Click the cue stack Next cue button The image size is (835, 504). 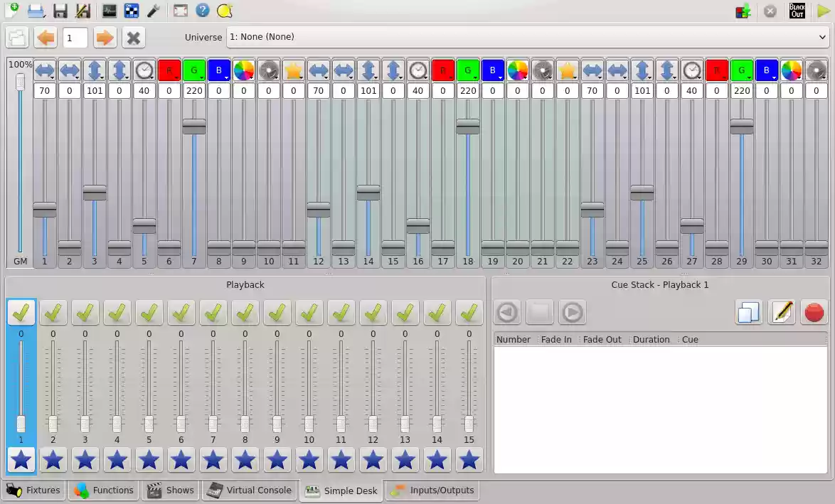[573, 312]
